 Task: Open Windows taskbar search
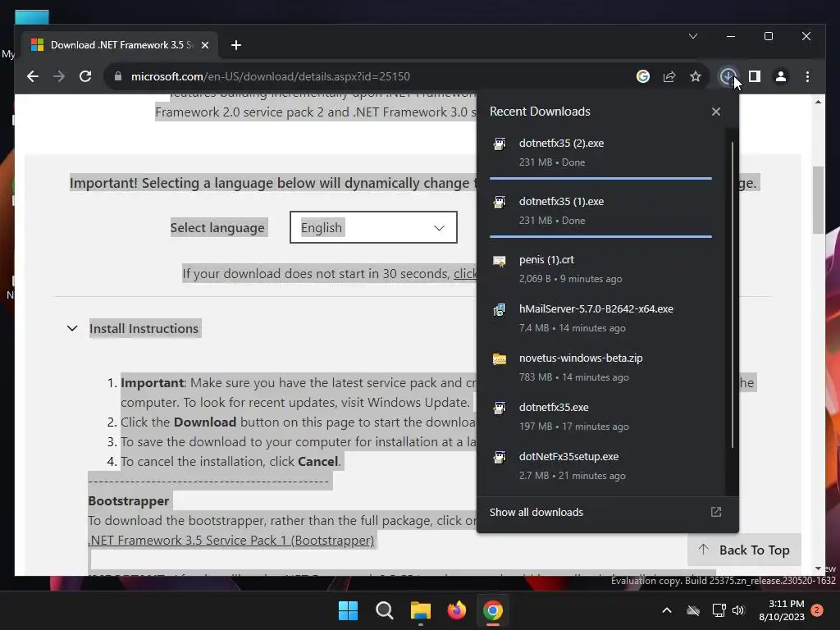coord(384,610)
